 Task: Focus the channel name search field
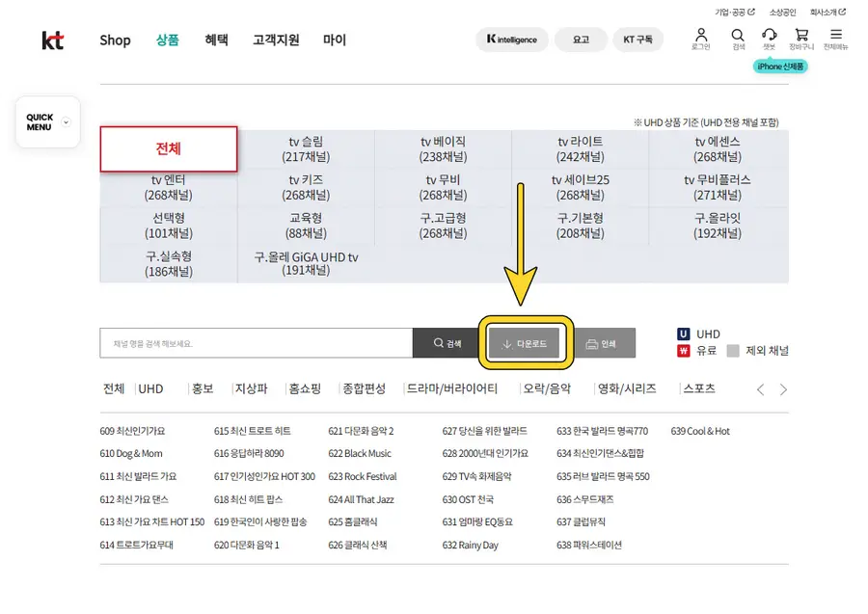256,343
